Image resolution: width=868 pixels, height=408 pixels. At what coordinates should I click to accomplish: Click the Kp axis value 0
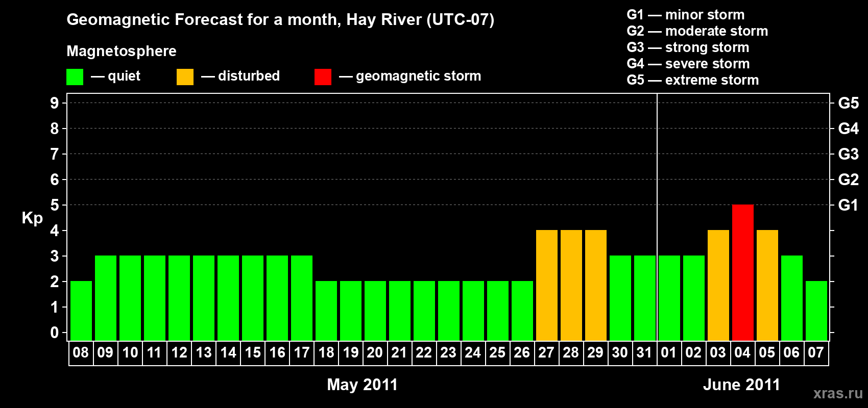(x=55, y=333)
